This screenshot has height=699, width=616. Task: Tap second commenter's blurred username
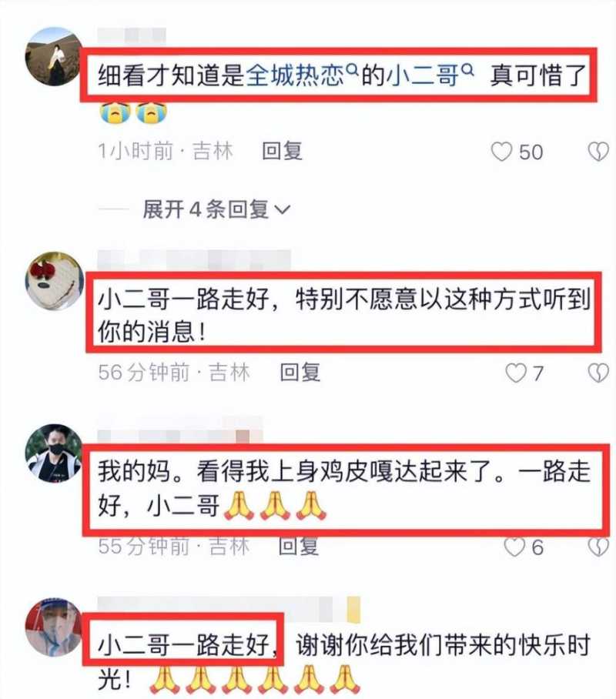(195, 259)
